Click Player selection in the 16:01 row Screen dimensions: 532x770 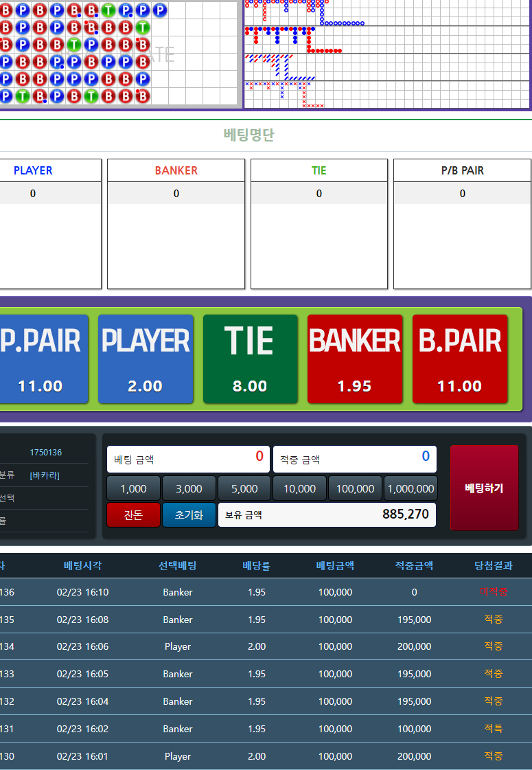coord(178,756)
